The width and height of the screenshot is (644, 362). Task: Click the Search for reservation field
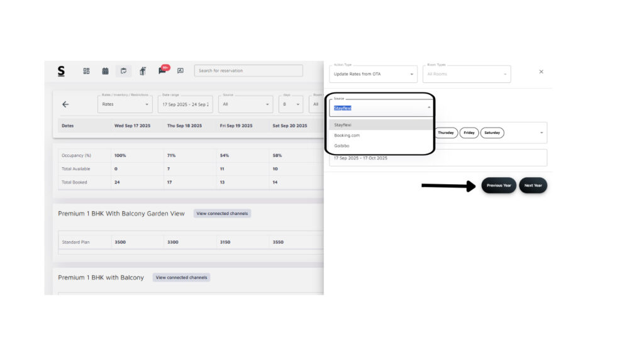(248, 70)
